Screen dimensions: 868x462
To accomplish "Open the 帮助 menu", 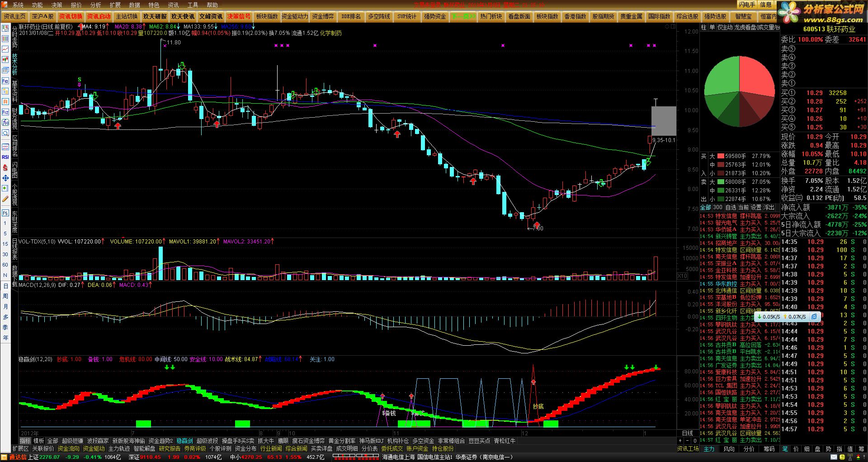I will 212,5.
